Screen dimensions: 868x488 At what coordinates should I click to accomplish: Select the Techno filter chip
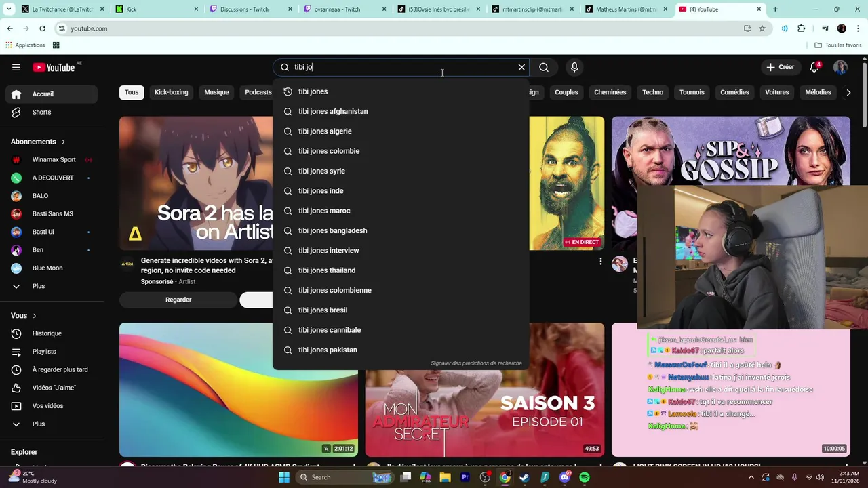tap(653, 92)
